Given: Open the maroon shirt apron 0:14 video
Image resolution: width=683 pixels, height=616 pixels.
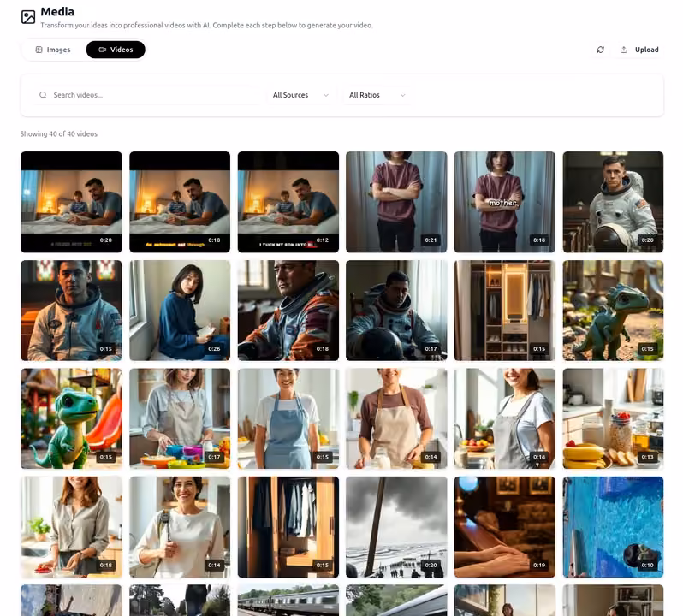Looking at the screenshot, I should click(x=396, y=418).
